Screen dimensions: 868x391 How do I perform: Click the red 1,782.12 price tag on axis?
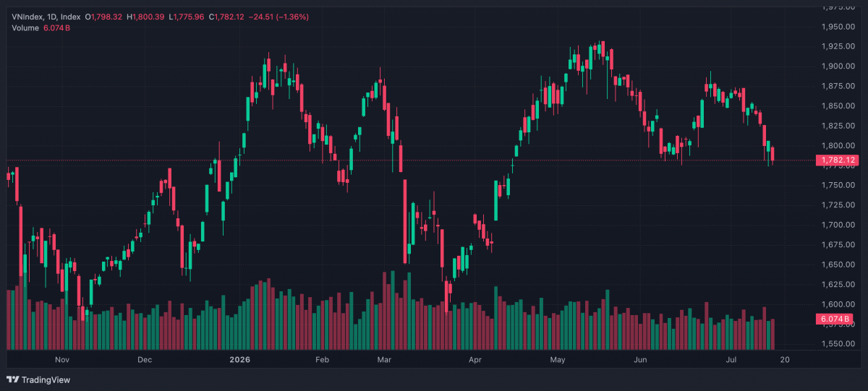click(x=836, y=160)
